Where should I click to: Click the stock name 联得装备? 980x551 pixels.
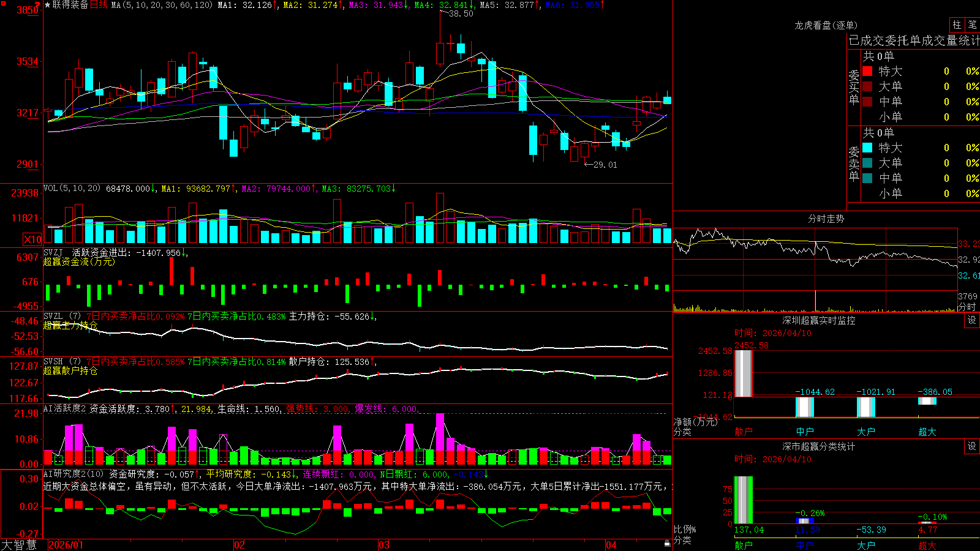point(70,5)
